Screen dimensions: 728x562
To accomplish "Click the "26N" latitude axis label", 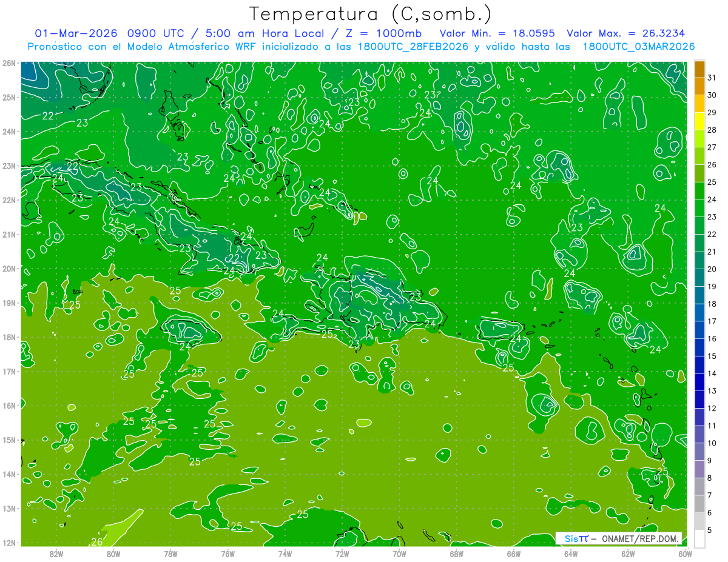I will tap(8, 63).
